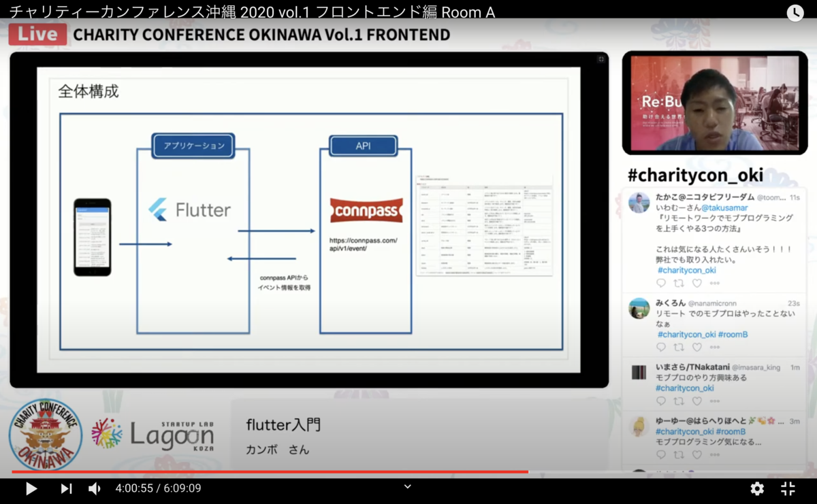Click the https://connpass.com/api/v1/event/ URL text
This screenshot has width=817, height=504.
point(363,244)
